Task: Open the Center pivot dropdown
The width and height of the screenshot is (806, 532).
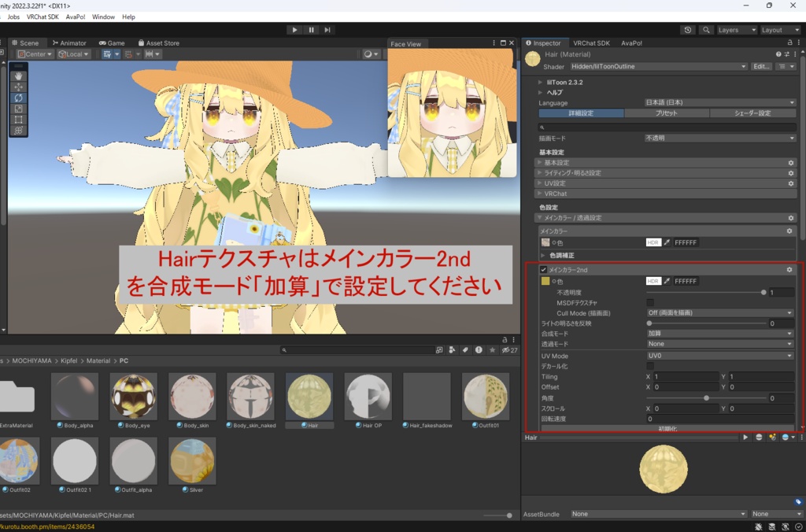Action: point(35,54)
